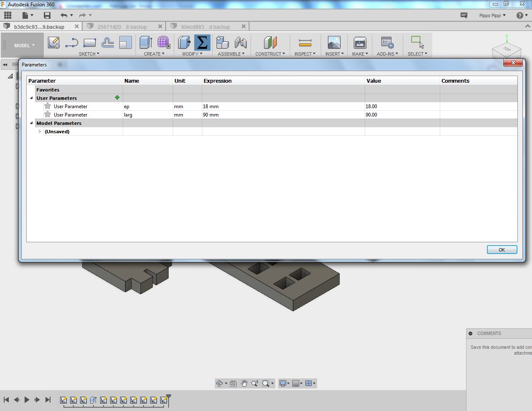Select the Create Form purple icon
The image size is (532, 411).
coord(164,42)
